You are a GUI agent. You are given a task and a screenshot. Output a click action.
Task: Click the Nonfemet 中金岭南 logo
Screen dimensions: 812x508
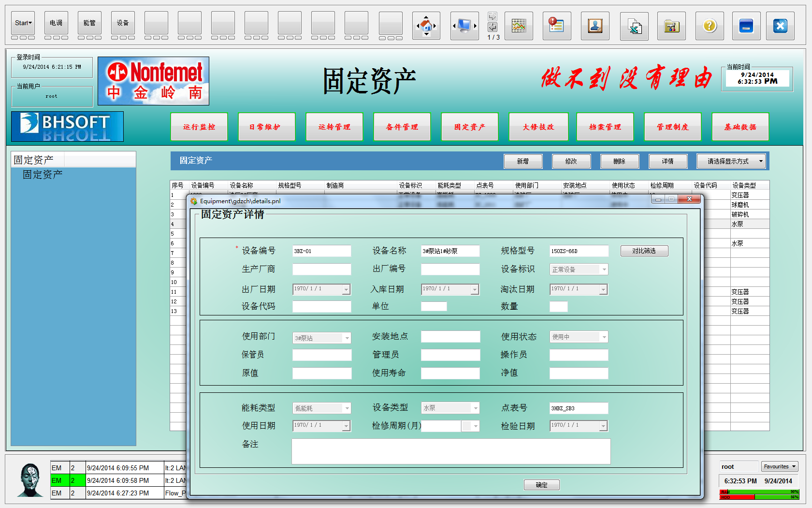point(153,81)
